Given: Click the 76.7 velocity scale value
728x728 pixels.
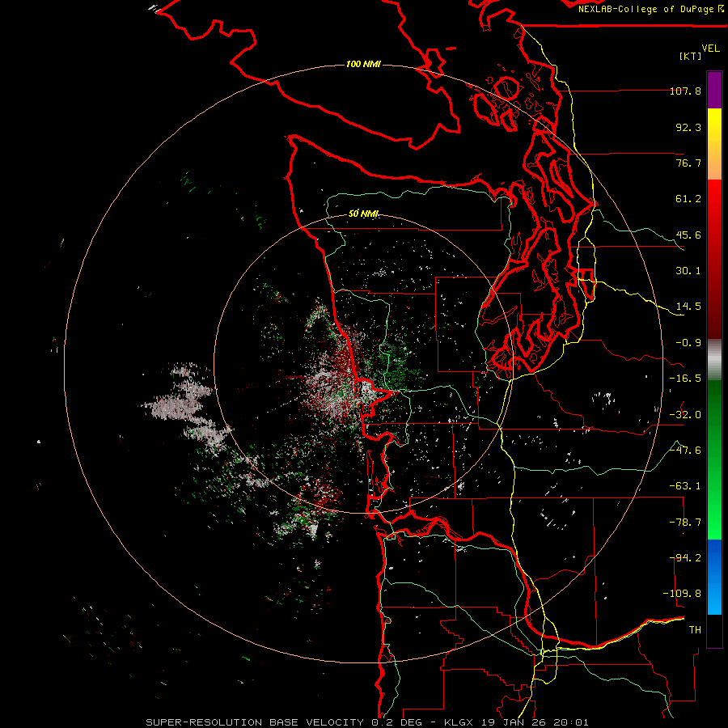Looking at the screenshot, I should point(688,163).
